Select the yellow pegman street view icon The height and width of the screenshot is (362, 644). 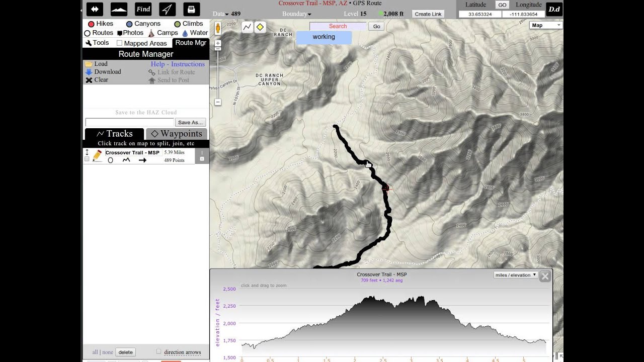(218, 28)
